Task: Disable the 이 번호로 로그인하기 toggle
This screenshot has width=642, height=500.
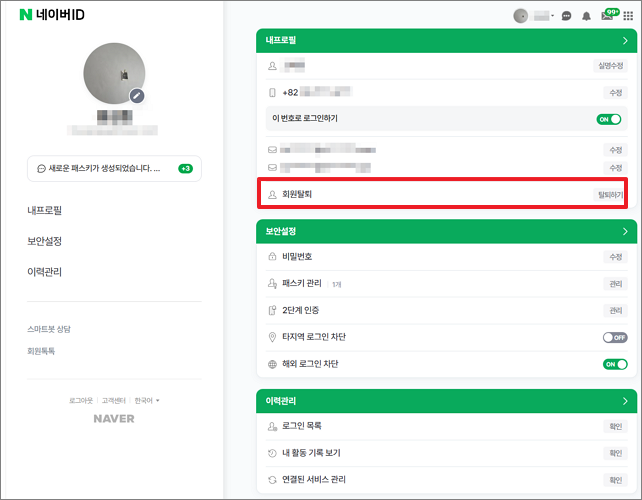Action: 609,119
